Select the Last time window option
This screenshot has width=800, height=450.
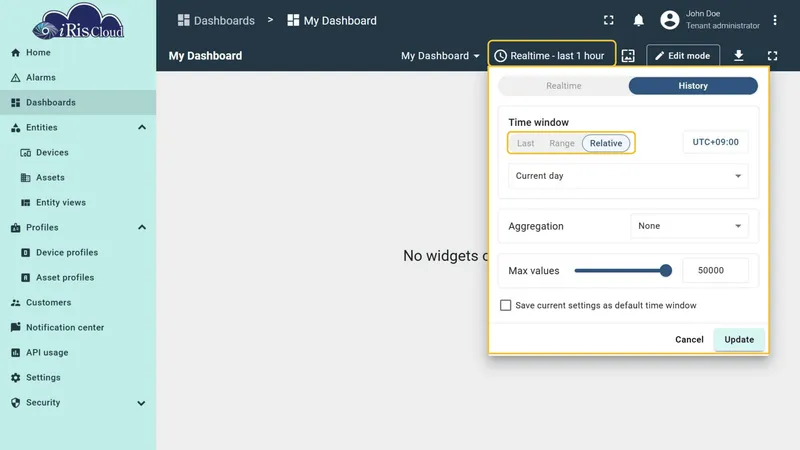(526, 143)
